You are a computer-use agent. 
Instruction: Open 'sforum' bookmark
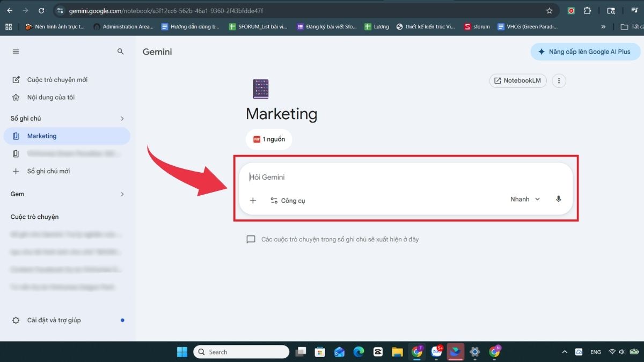click(x=477, y=26)
